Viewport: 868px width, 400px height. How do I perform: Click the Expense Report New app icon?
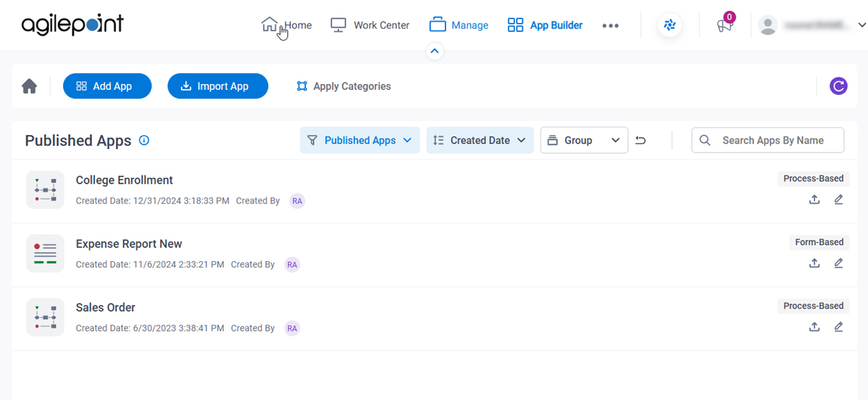click(x=45, y=254)
